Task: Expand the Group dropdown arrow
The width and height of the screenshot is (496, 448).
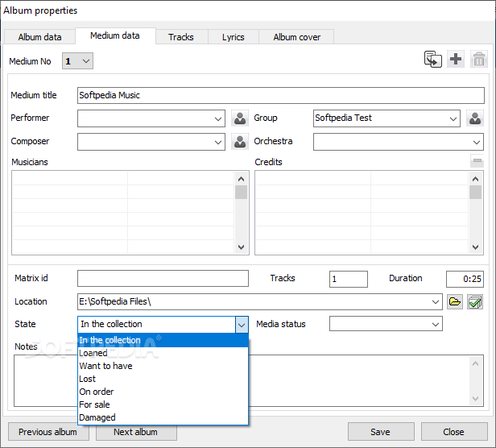Action: click(x=453, y=118)
